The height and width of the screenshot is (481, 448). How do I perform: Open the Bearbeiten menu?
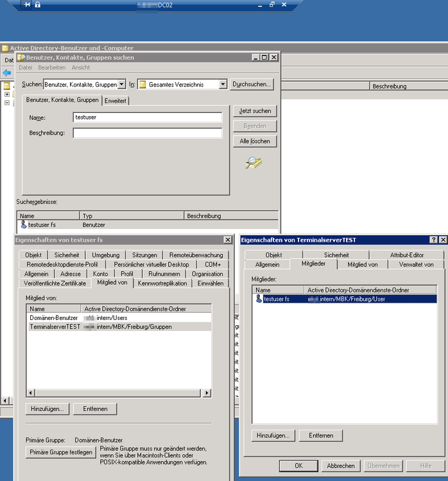pyautogui.click(x=51, y=67)
